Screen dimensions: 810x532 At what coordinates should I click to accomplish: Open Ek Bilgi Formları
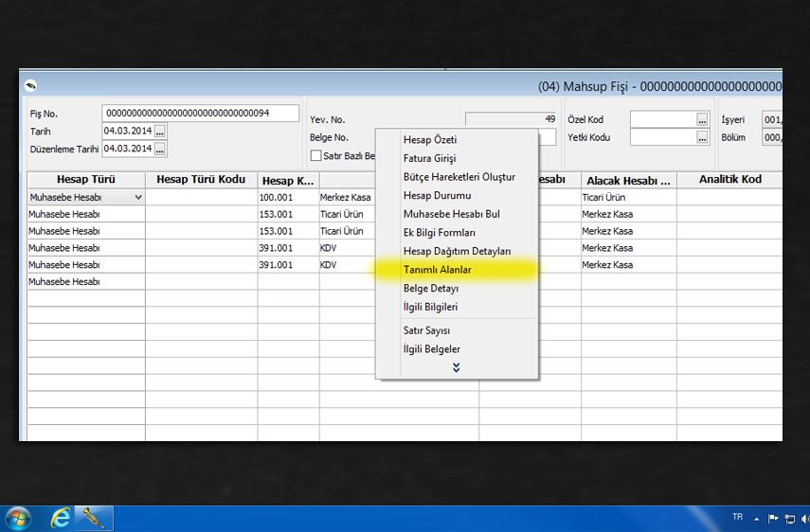[439, 233]
